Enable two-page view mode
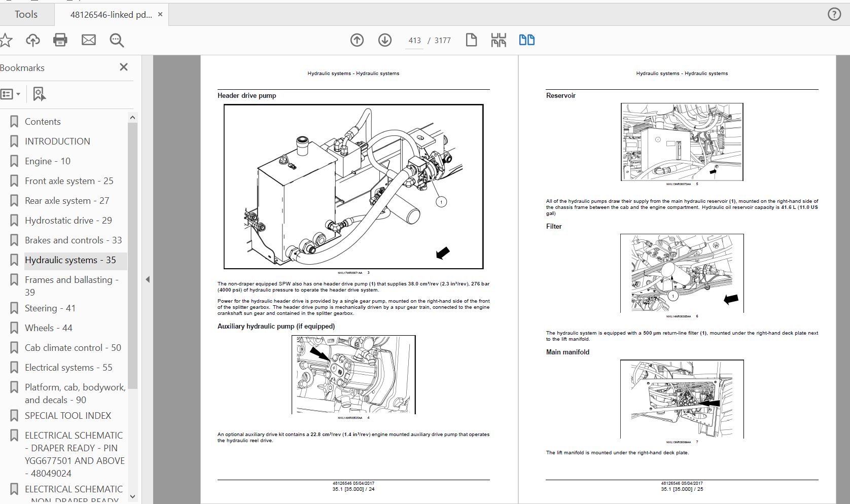This screenshot has width=850, height=504. (526, 40)
